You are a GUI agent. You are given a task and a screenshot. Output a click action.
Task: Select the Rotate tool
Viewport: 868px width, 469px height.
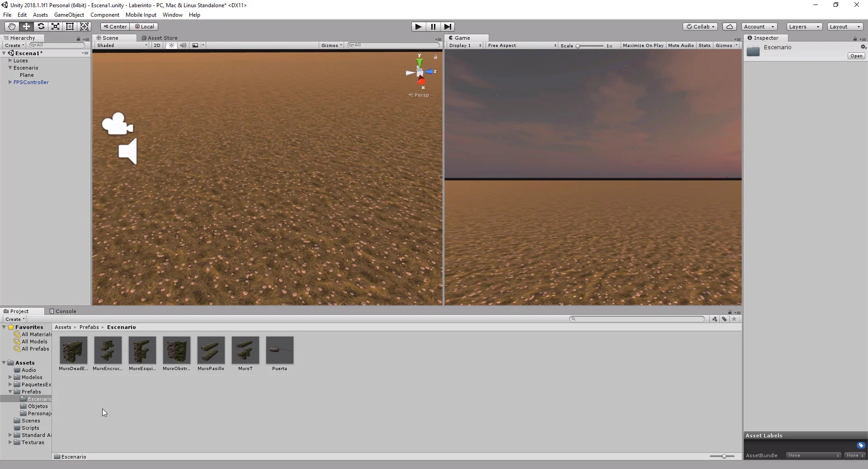click(41, 27)
